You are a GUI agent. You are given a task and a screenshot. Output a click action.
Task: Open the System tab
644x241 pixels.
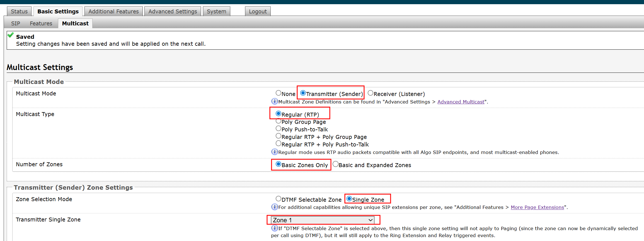[x=216, y=11]
